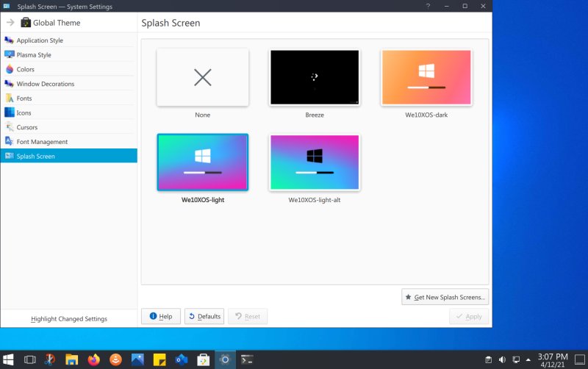
Task: Open Plasma Style settings
Action: click(34, 55)
